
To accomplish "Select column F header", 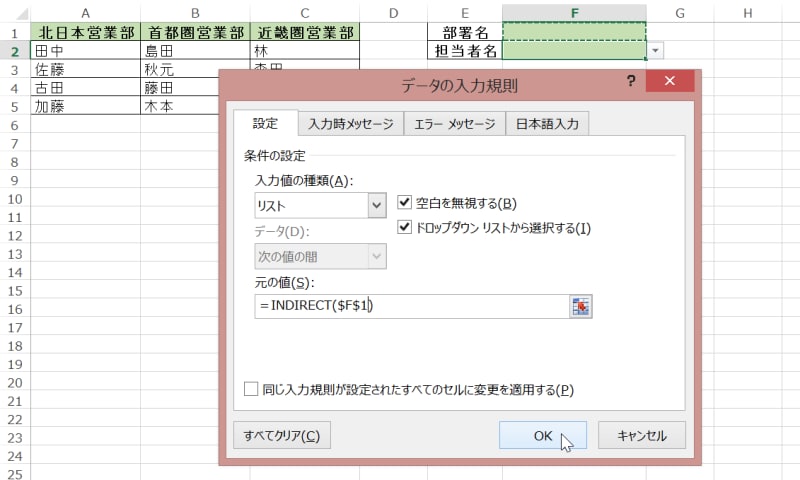I will click(574, 13).
